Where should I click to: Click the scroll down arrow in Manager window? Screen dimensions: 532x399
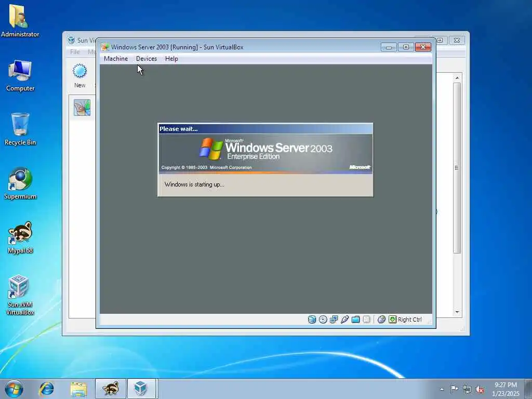point(457,312)
